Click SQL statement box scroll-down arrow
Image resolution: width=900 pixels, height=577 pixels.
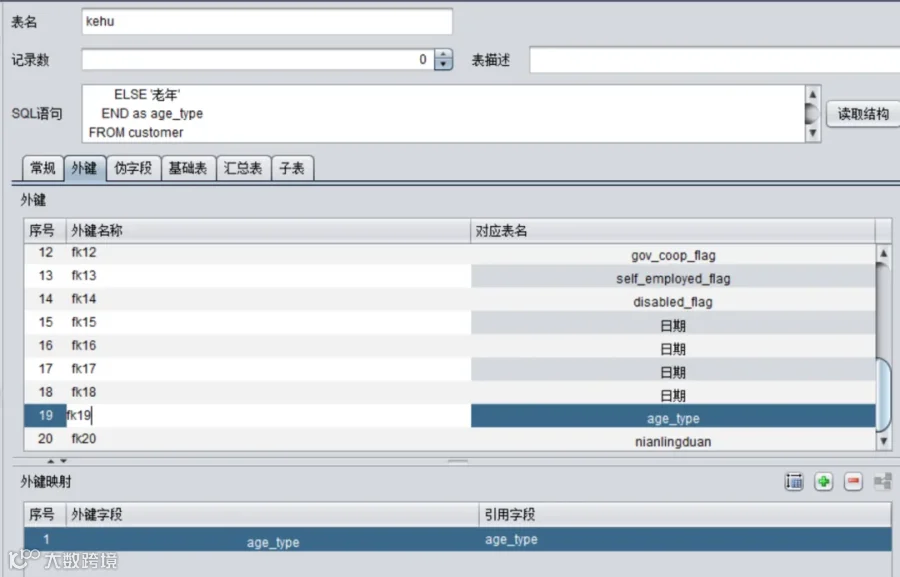point(812,133)
